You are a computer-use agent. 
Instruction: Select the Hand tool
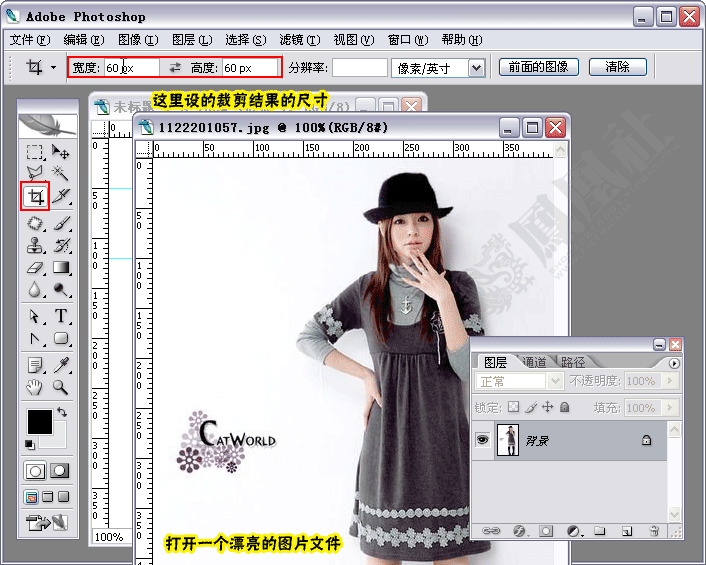[x=35, y=387]
